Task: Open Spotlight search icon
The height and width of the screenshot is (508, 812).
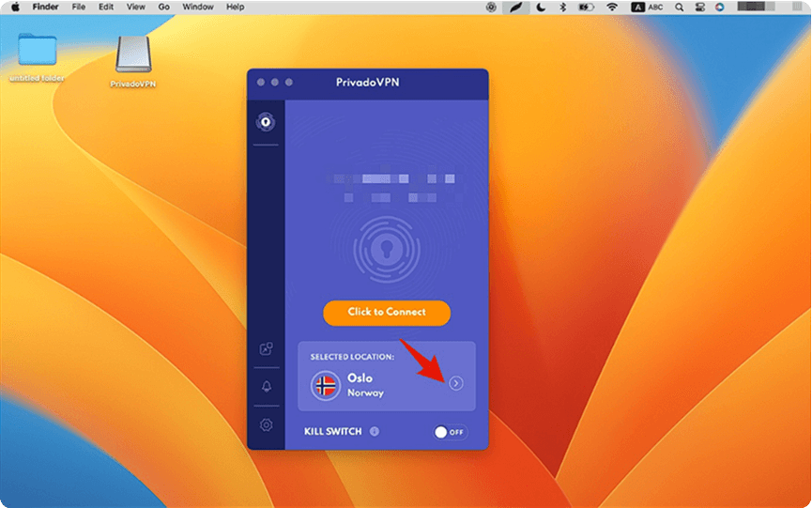Action: pos(679,8)
